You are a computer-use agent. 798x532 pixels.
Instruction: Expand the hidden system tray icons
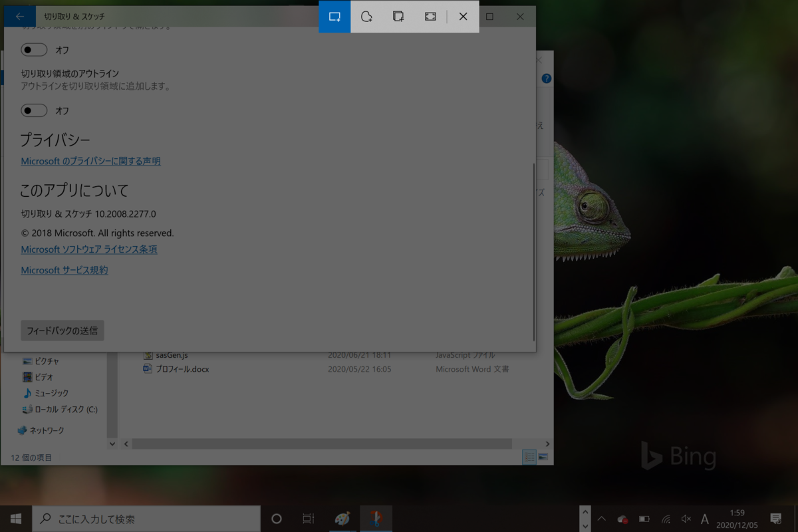tap(601, 519)
